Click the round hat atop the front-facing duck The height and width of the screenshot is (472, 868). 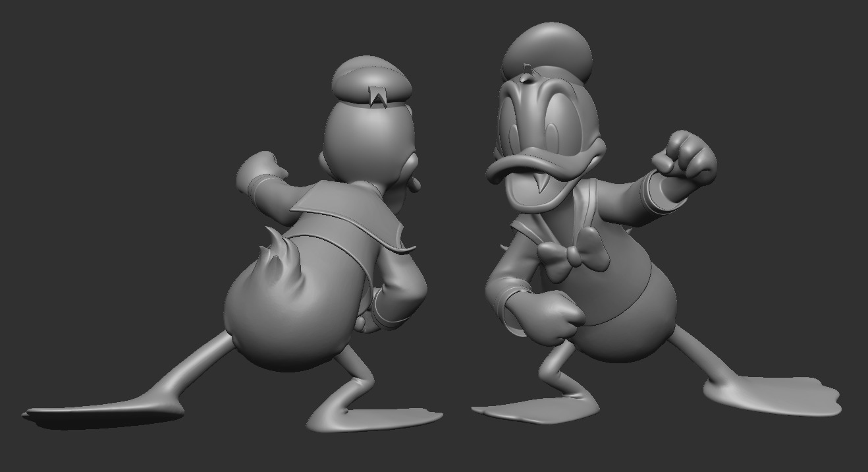click(547, 53)
